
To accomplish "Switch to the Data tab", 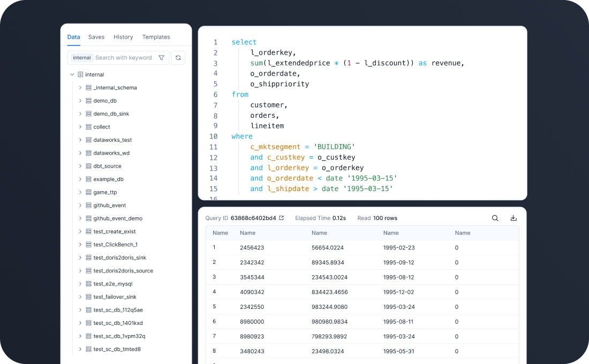I will coord(74,37).
